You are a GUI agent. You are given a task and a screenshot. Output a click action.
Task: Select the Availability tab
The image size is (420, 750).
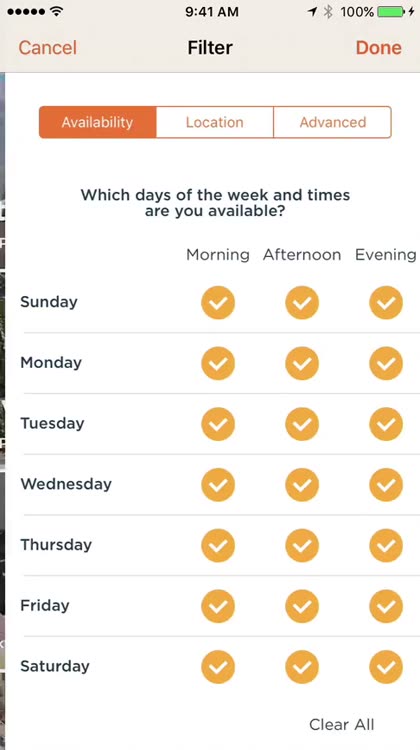[x=98, y=122]
